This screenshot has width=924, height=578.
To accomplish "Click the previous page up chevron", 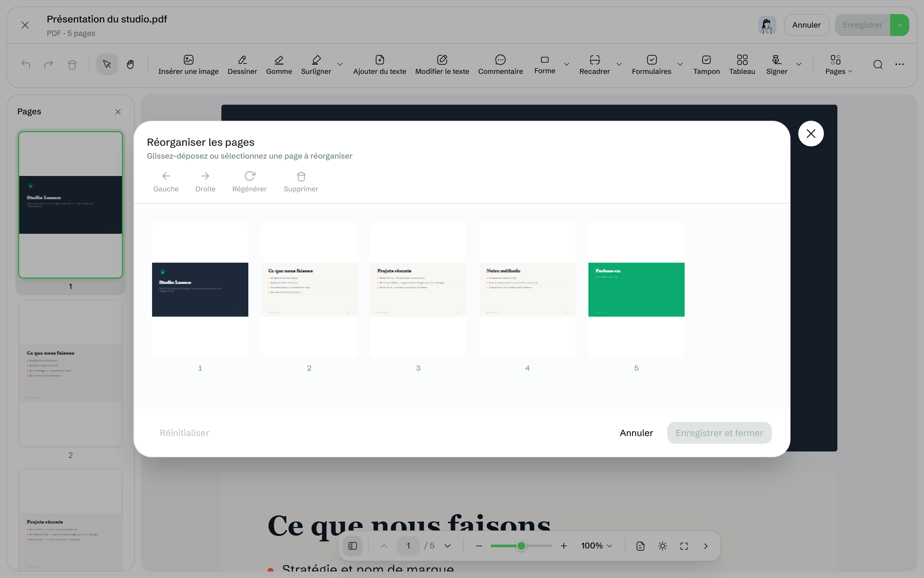I will click(384, 546).
